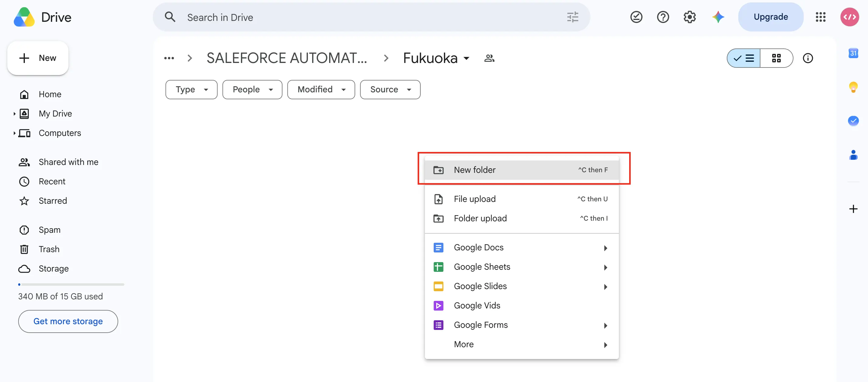This screenshot has width=868, height=382.
Task: Click the 340 MB of 15 GB used text
Action: (60, 297)
